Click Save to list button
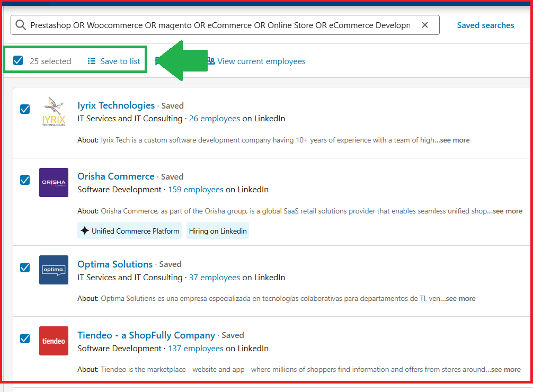This screenshot has height=392, width=533. 113,61
